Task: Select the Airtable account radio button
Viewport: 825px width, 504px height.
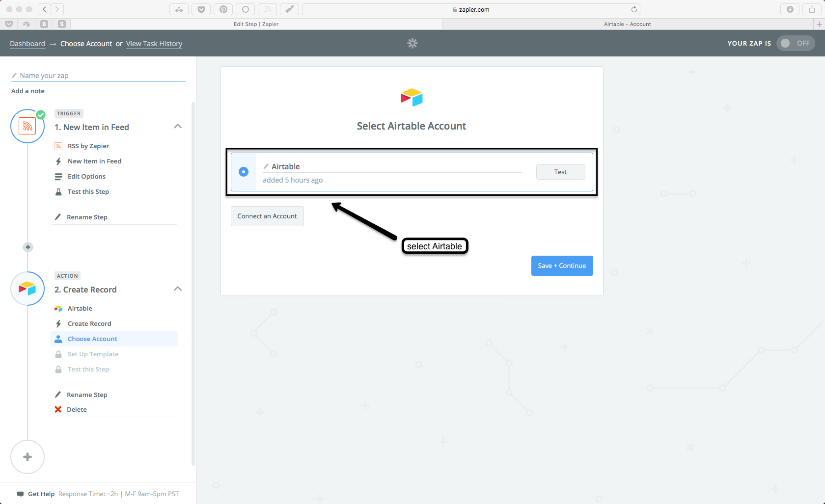Action: pos(244,172)
